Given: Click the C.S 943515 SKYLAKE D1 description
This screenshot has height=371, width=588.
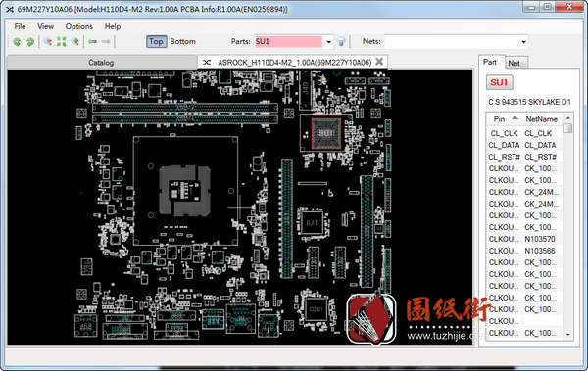Looking at the screenshot, I should click(x=529, y=102).
